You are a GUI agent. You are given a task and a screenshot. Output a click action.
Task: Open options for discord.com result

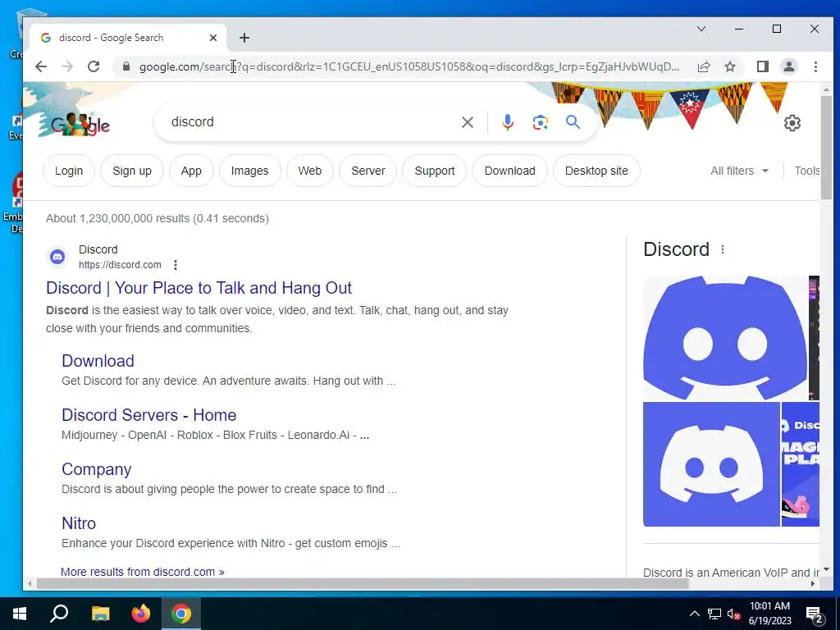click(x=176, y=265)
